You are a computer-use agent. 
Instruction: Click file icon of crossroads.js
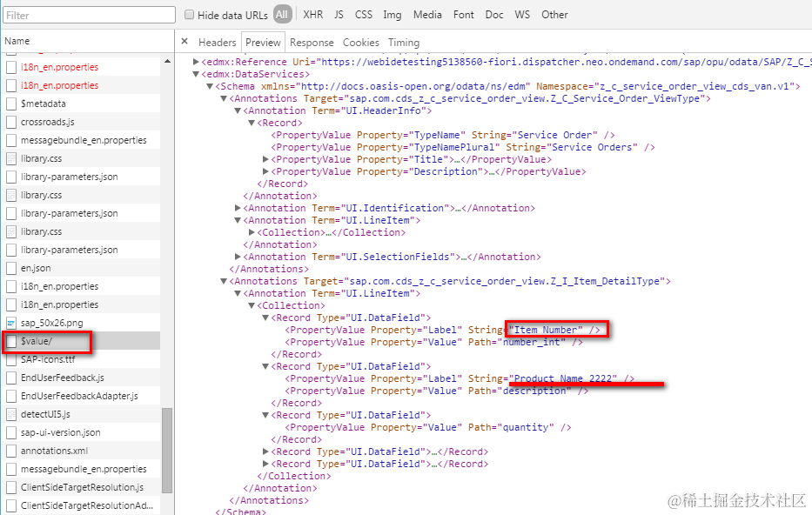point(10,122)
